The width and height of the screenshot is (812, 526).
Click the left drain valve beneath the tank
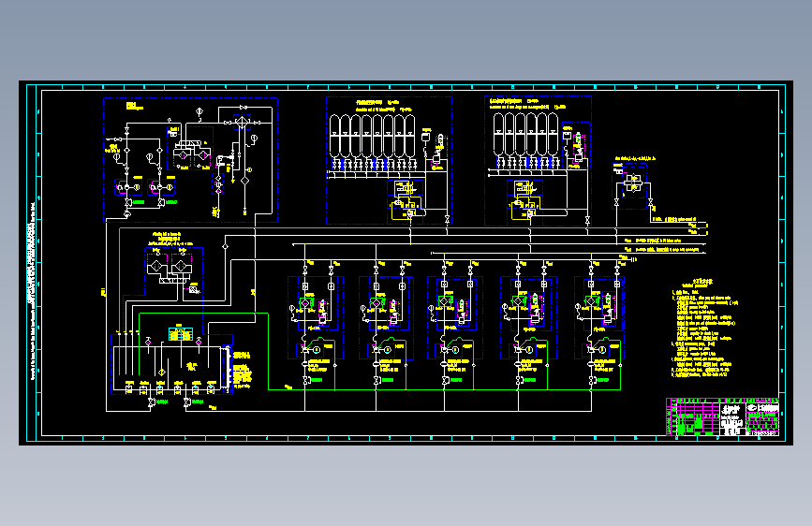pyautogui.click(x=151, y=402)
